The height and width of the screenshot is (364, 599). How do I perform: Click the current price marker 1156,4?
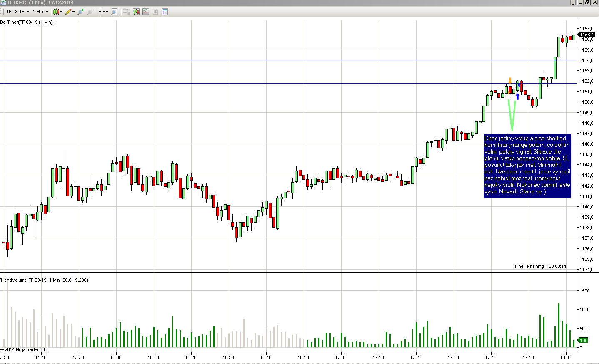[587, 35]
